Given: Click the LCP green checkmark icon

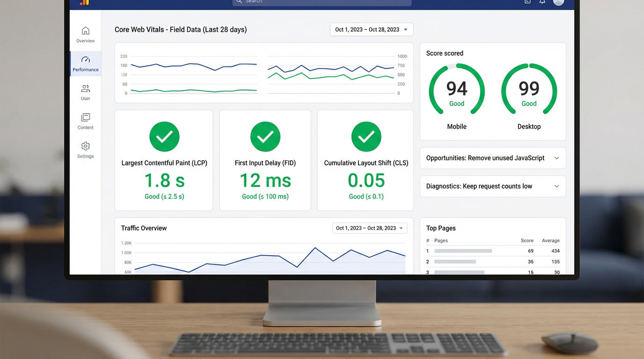Looking at the screenshot, I should coord(164,136).
